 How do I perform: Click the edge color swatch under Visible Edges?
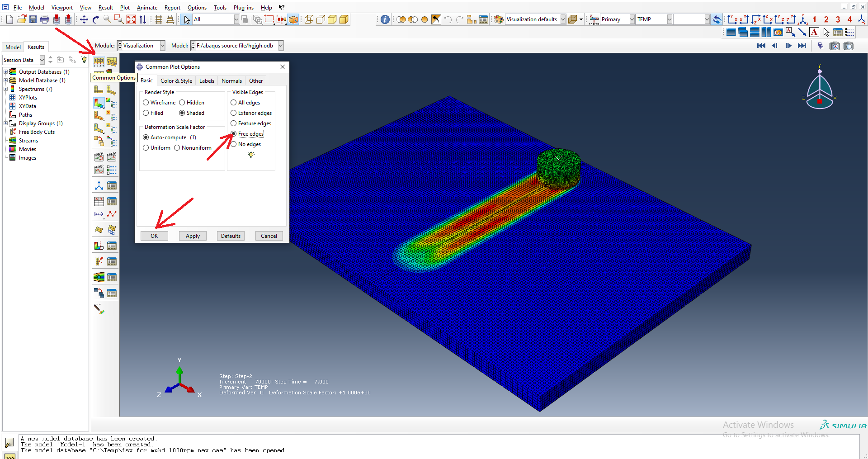click(251, 155)
